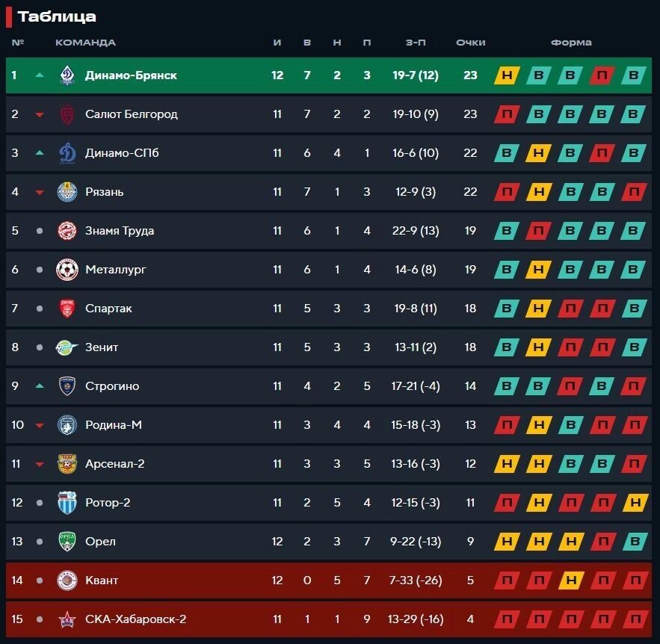This screenshot has height=644, width=660.
Task: Select the Ротор-2 shield crest
Action: pos(67,503)
